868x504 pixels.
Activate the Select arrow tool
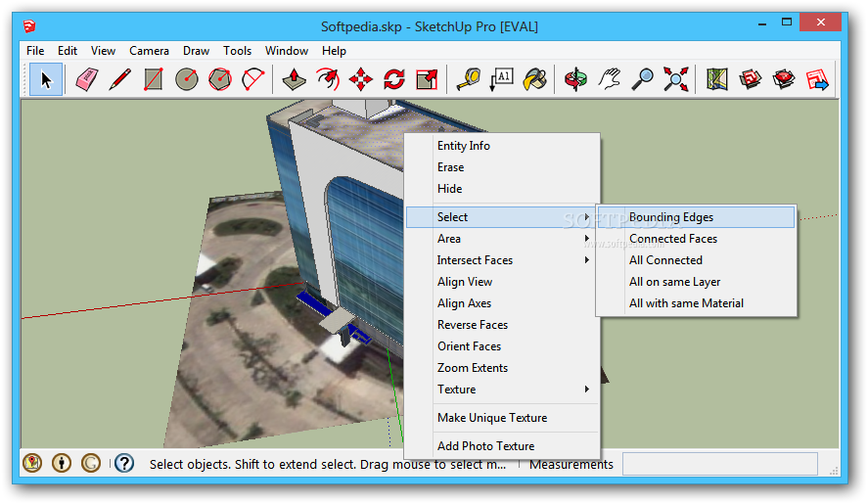coord(46,79)
